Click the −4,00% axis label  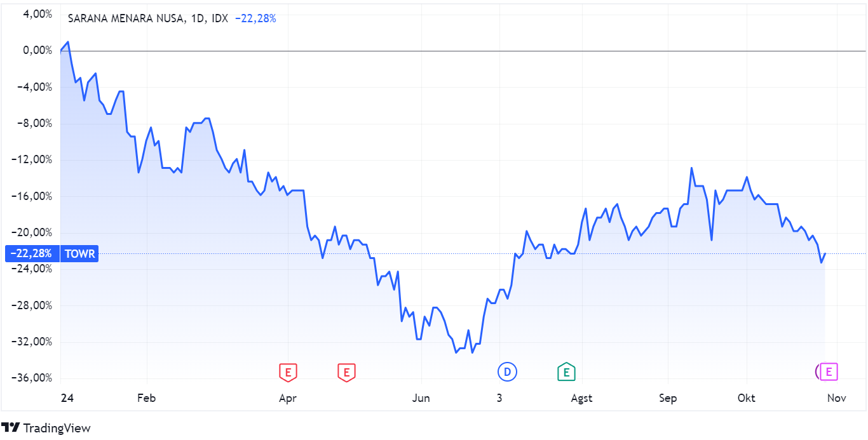pyautogui.click(x=34, y=86)
